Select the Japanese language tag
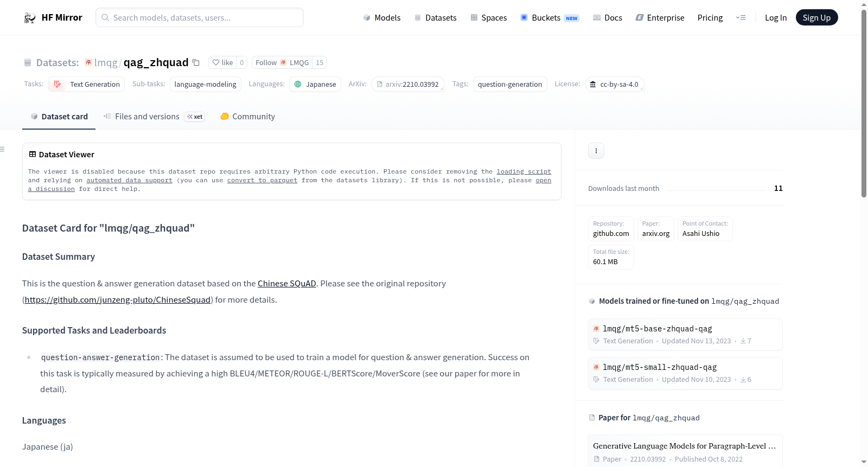The width and height of the screenshot is (868, 467). [315, 85]
